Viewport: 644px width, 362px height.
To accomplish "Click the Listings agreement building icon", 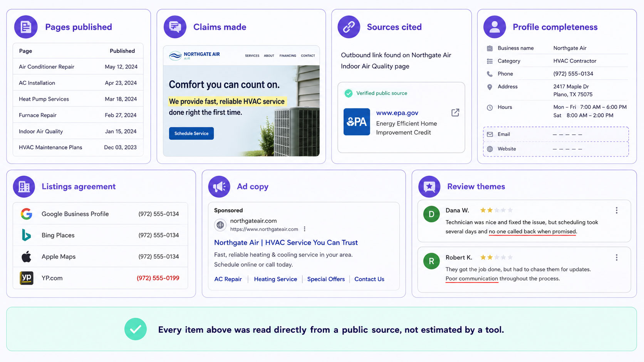I will click(x=24, y=187).
